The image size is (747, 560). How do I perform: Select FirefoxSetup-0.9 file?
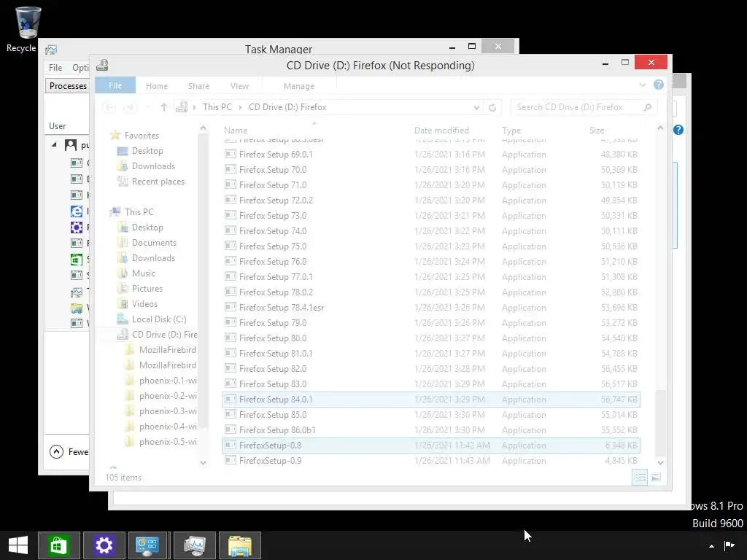click(270, 461)
